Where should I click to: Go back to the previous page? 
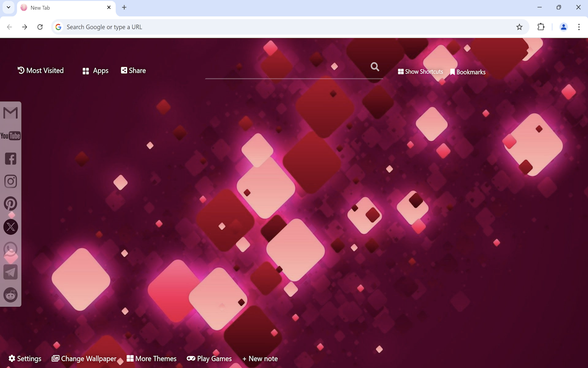point(10,27)
